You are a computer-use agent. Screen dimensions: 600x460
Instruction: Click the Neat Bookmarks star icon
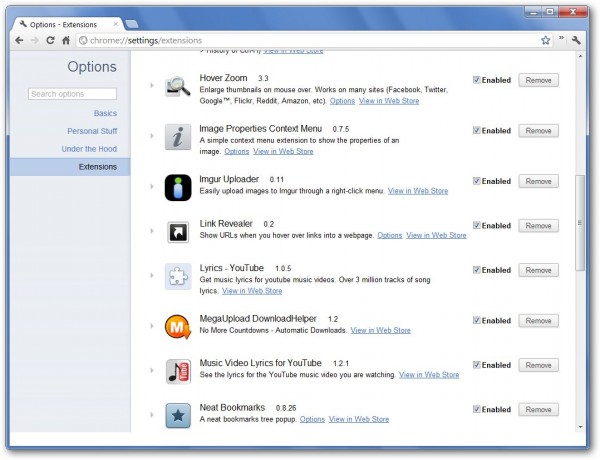178,416
